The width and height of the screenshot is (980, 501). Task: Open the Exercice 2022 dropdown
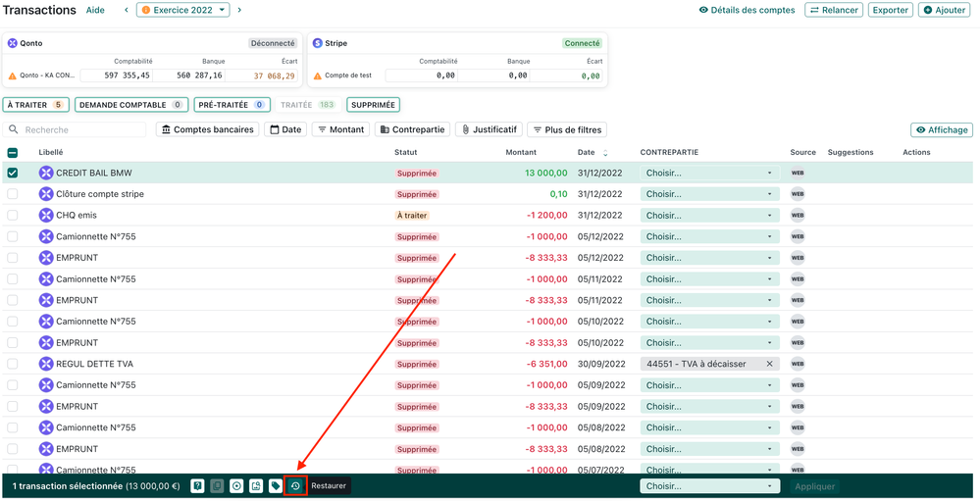(183, 10)
